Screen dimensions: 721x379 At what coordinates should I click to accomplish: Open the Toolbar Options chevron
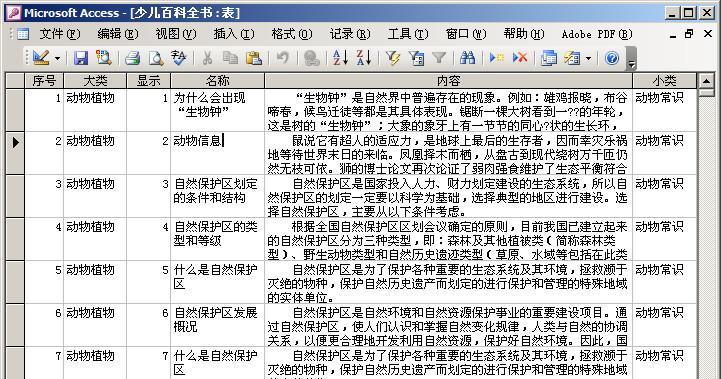coord(631,59)
